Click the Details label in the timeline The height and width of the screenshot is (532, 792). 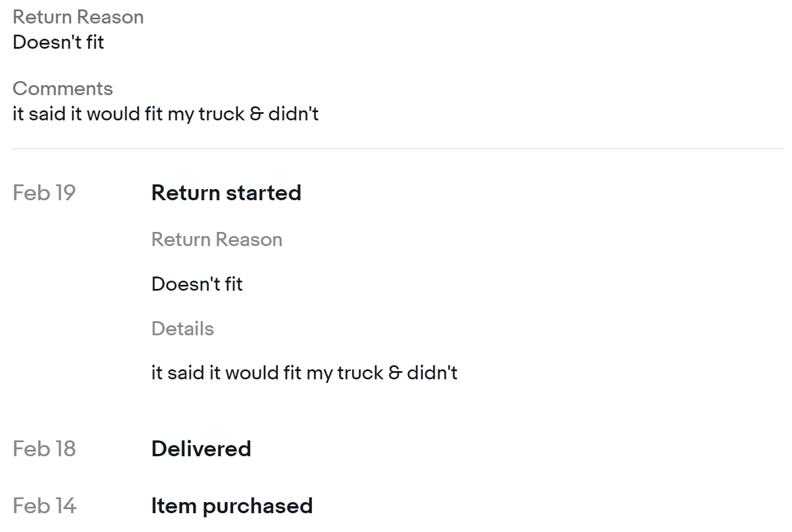[183, 328]
